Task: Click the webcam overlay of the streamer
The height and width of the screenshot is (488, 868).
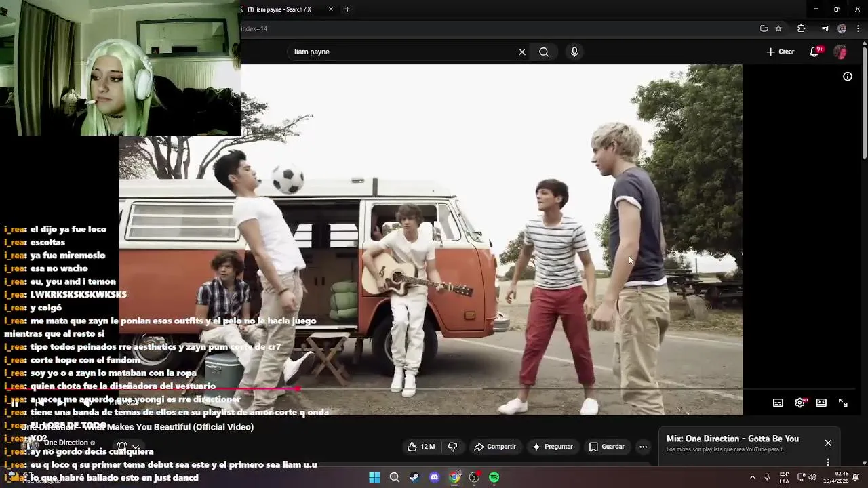Action: tap(120, 68)
